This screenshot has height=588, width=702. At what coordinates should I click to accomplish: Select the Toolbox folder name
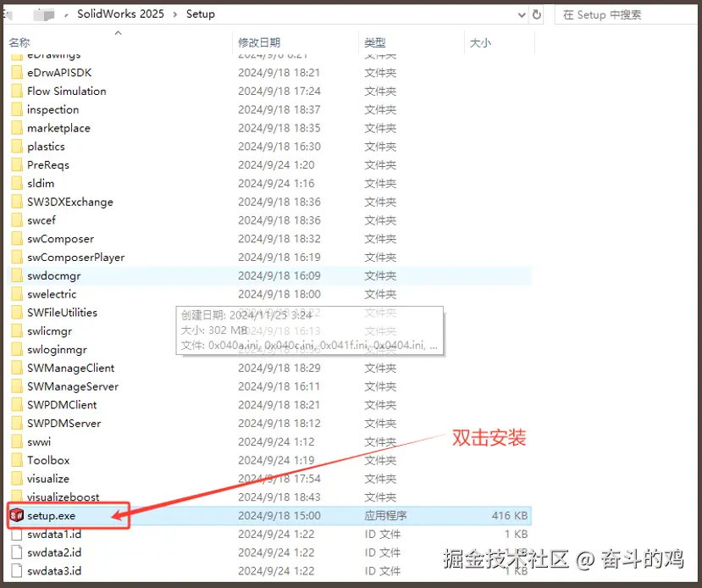coord(48,460)
